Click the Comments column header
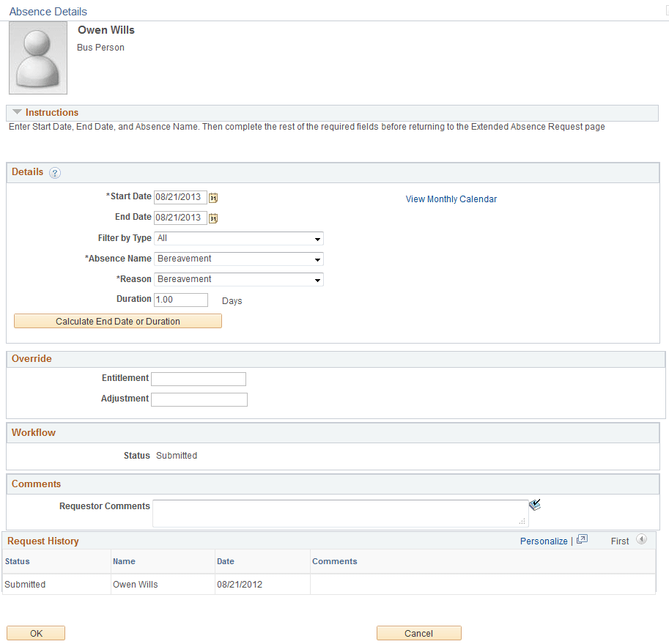This screenshot has width=669, height=644. pos(334,560)
